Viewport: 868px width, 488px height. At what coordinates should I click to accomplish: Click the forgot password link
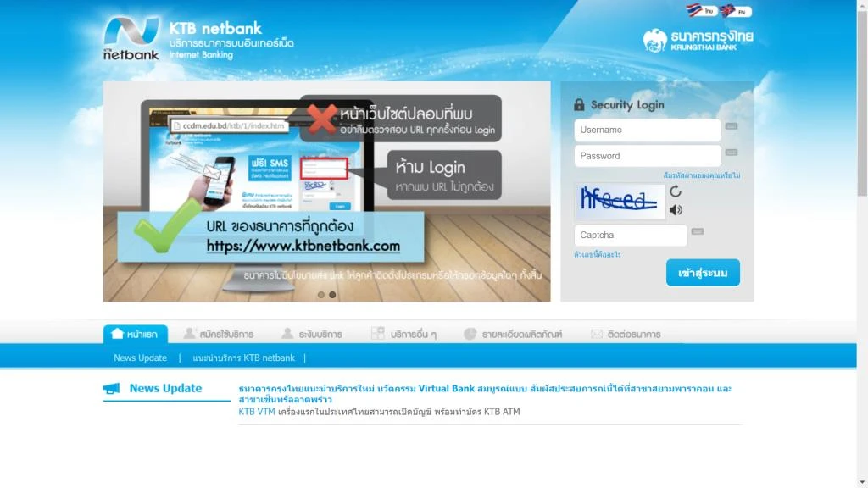coord(701,175)
